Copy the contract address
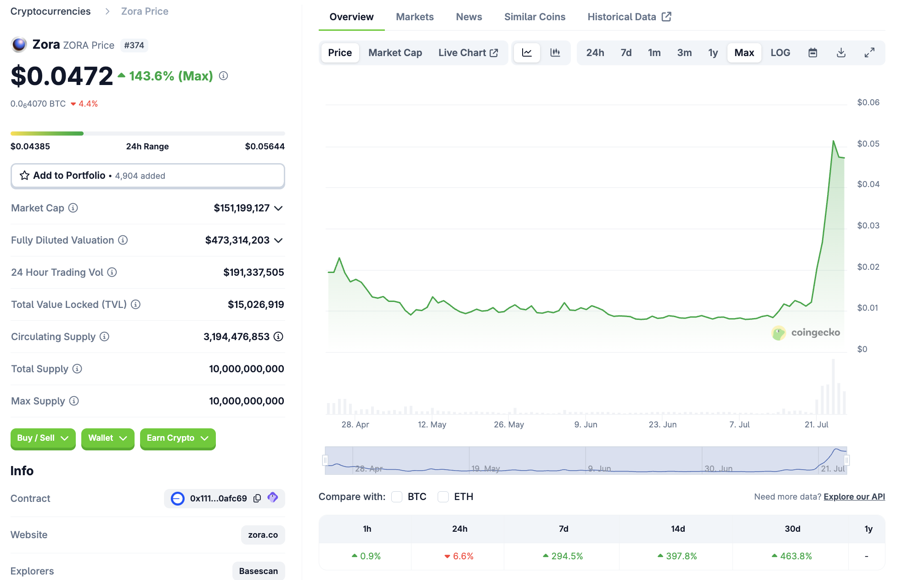 [257, 498]
